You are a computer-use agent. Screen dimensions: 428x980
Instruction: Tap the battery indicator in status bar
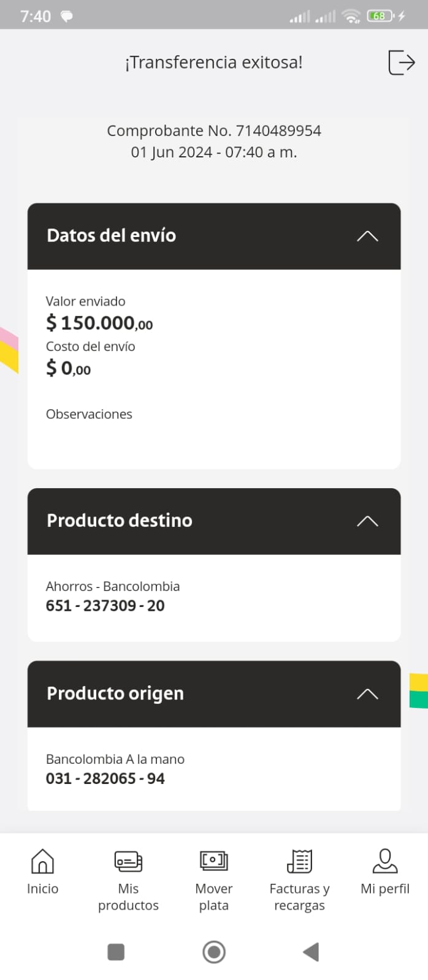[x=380, y=17]
